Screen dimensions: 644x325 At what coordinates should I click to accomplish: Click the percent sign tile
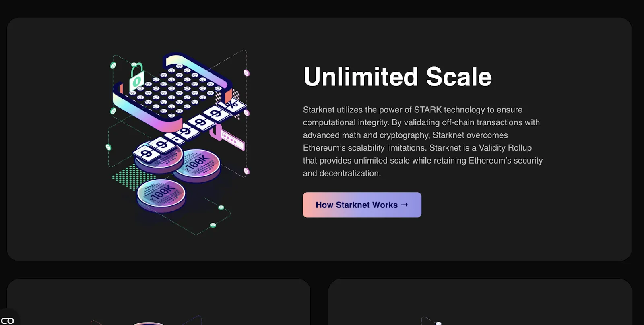click(x=232, y=106)
